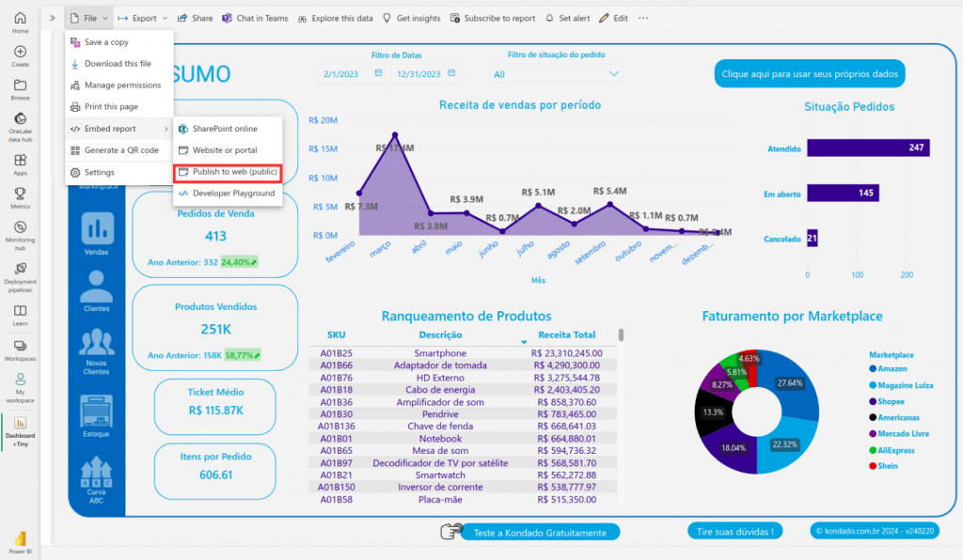Select Generate a QR code option

click(x=120, y=150)
